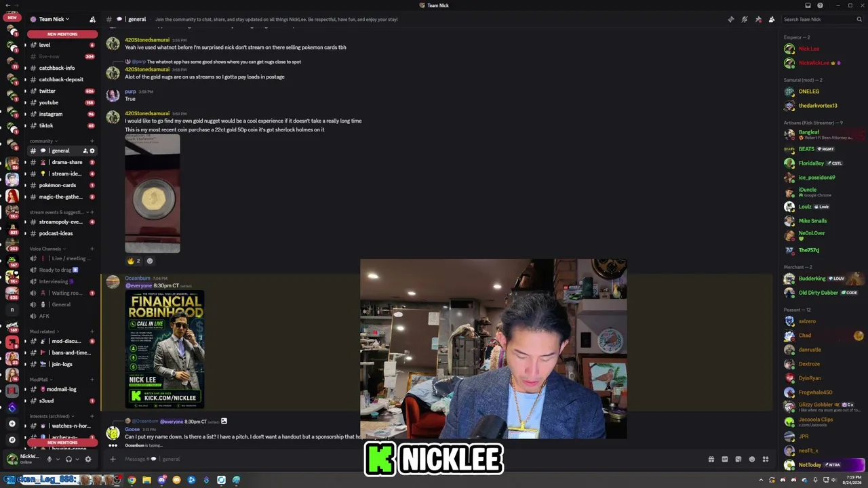Collapse the Interests (archived) category

coord(51,416)
